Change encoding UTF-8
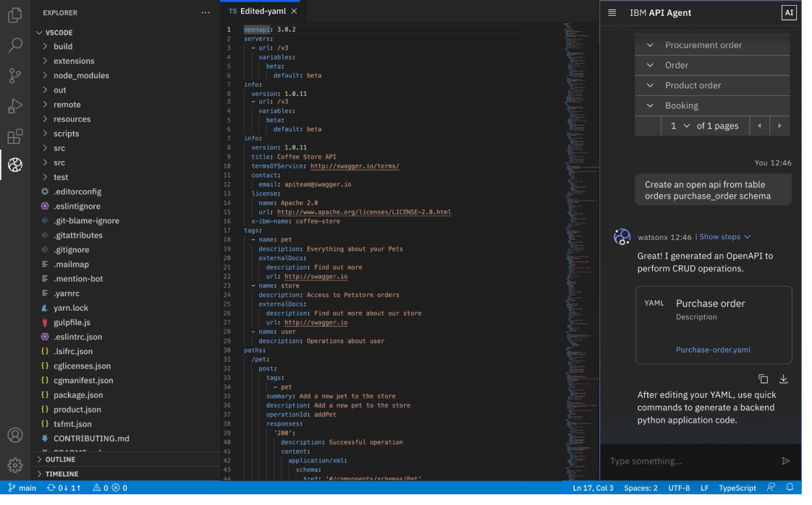Image resolution: width=812 pixels, height=505 pixels. [679, 488]
